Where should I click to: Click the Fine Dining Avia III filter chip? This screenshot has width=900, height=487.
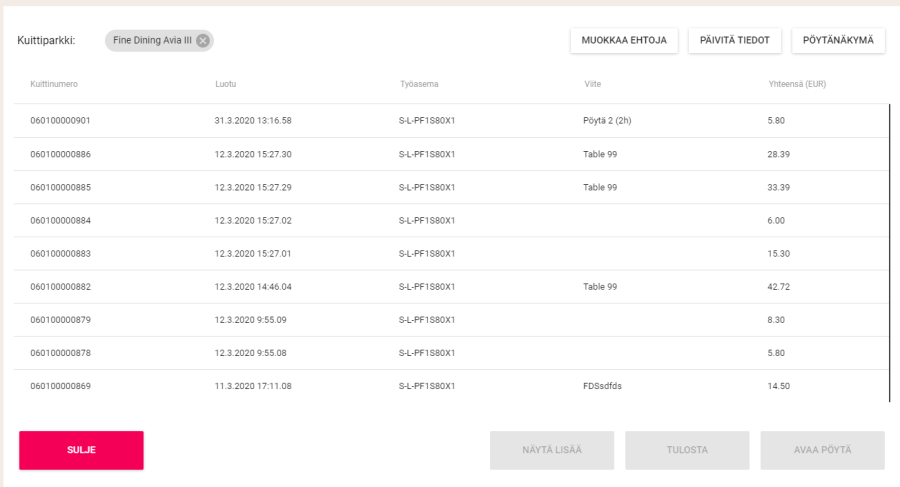click(x=152, y=40)
